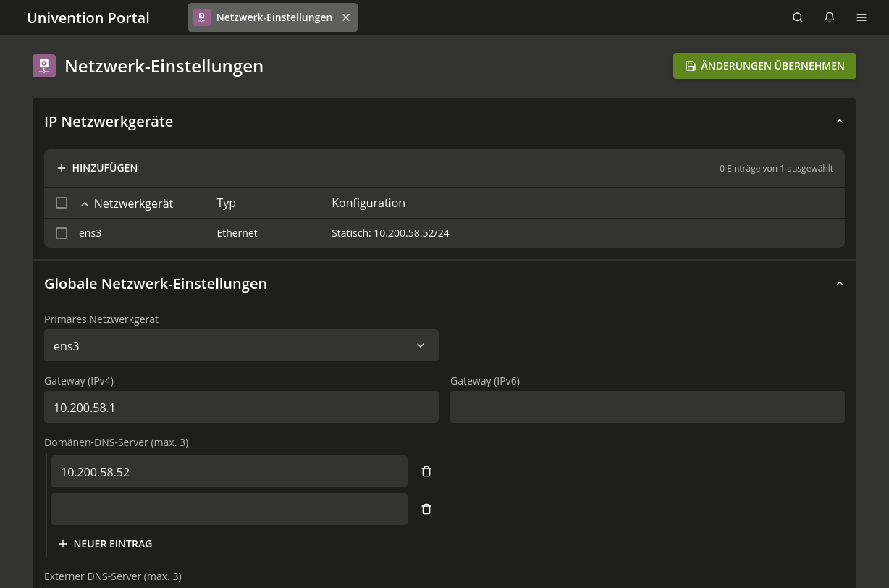
Task: Select the Netzwerk-Einstellungen tab
Action: [x=274, y=17]
